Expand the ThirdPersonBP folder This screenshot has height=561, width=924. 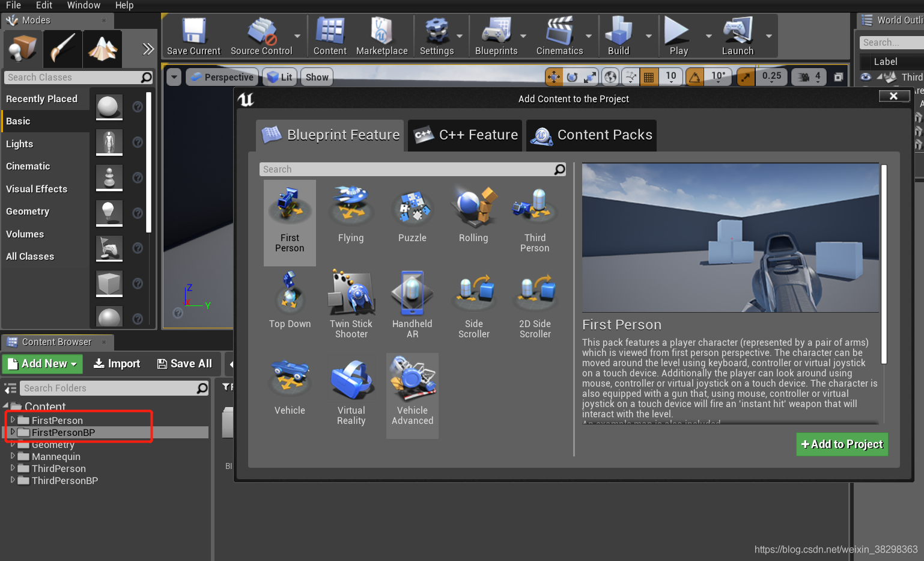click(13, 480)
